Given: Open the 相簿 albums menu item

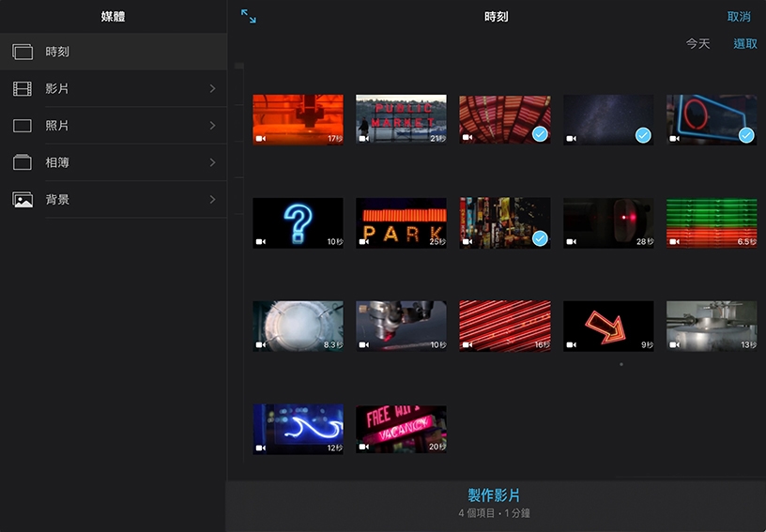Looking at the screenshot, I should tap(113, 162).
